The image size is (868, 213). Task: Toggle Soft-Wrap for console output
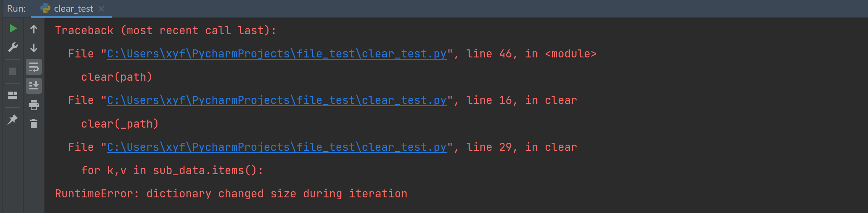click(34, 67)
